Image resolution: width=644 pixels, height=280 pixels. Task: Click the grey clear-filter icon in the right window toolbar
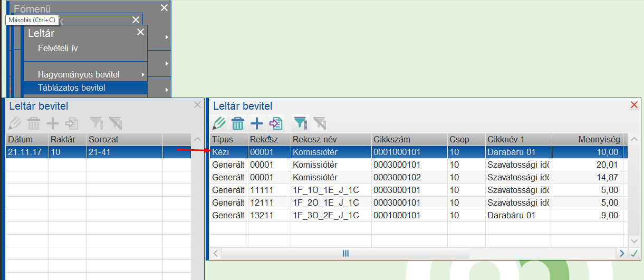tap(319, 123)
